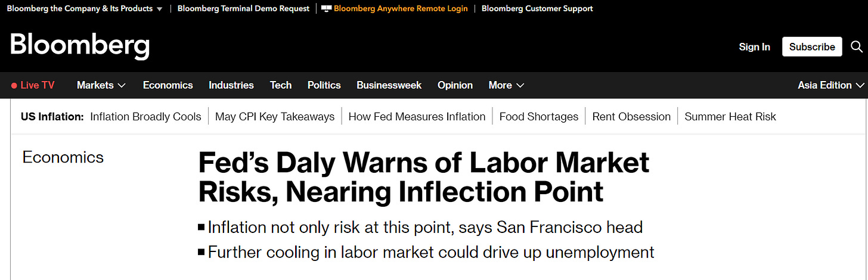This screenshot has width=868, height=280.
Task: Visit Bloomberg Customer Support
Action: pyautogui.click(x=537, y=8)
